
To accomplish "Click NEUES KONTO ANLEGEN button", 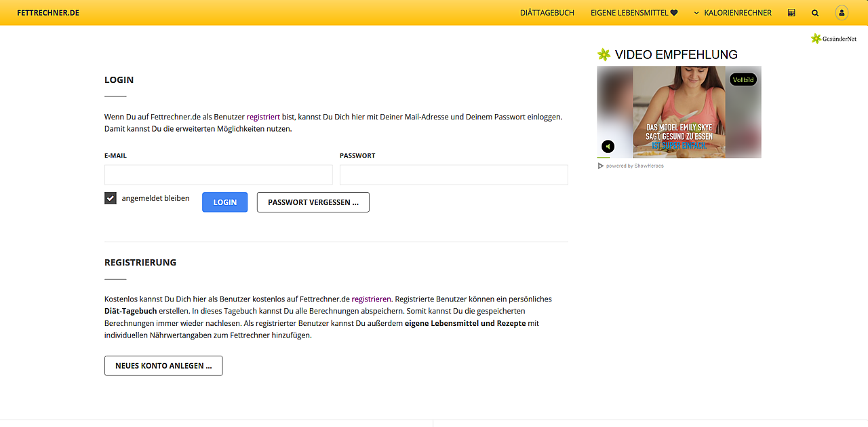I will [x=163, y=365].
